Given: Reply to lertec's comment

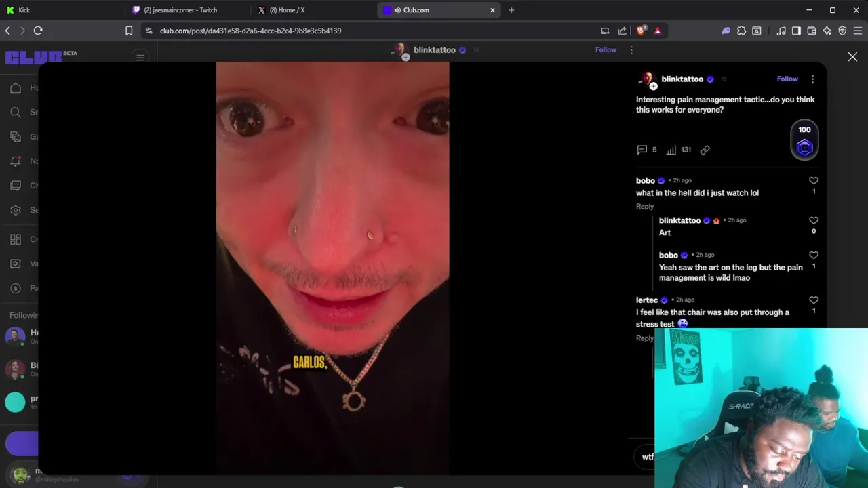Looking at the screenshot, I should click(x=645, y=338).
